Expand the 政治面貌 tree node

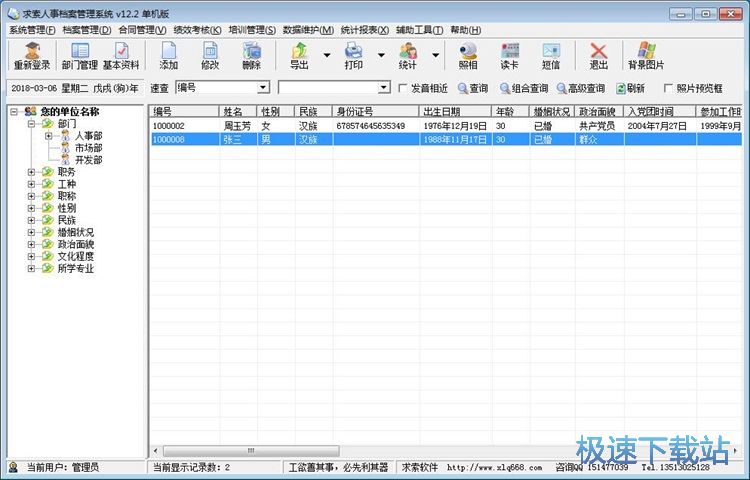[x=32, y=244]
